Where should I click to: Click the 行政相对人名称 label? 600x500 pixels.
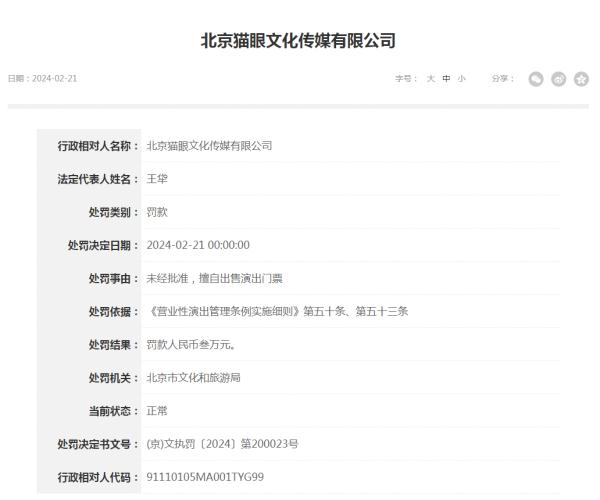coord(98,146)
